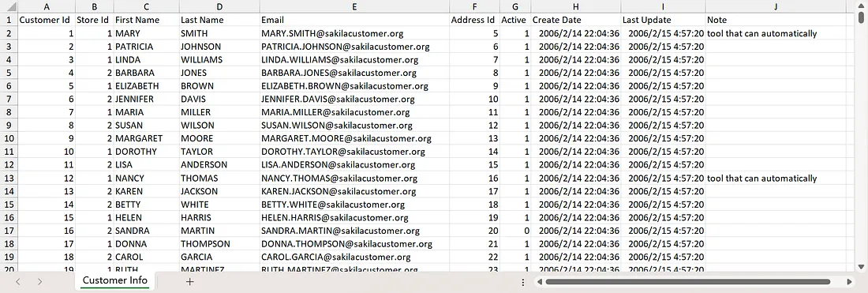Go to previous sheet arrow

(x=17, y=281)
